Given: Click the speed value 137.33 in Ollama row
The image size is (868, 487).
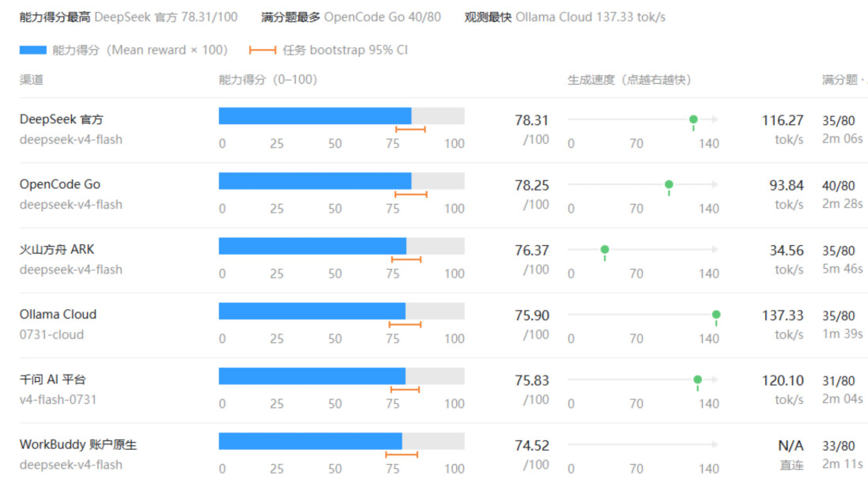Looking at the screenshot, I should (x=782, y=315).
